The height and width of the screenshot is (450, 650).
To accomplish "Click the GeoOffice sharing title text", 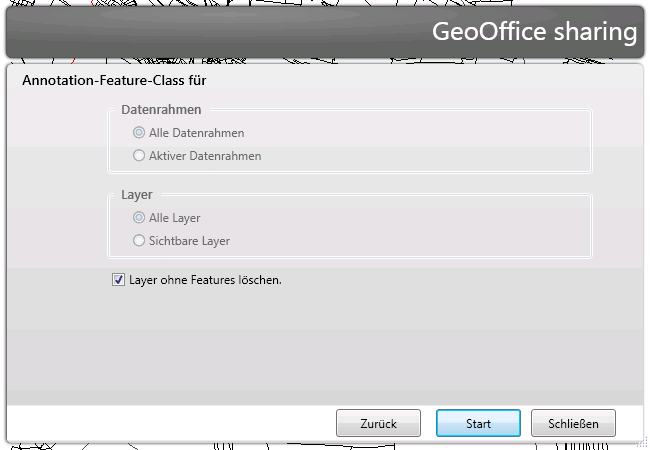I will 534,32.
